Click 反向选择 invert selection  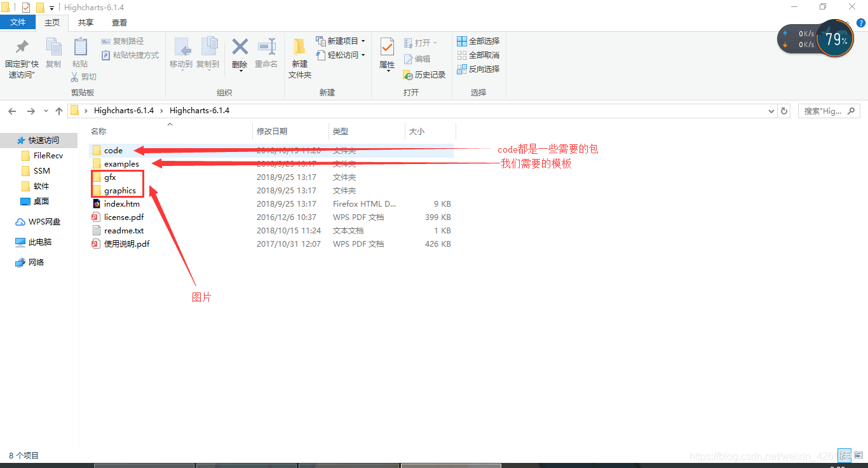[478, 69]
